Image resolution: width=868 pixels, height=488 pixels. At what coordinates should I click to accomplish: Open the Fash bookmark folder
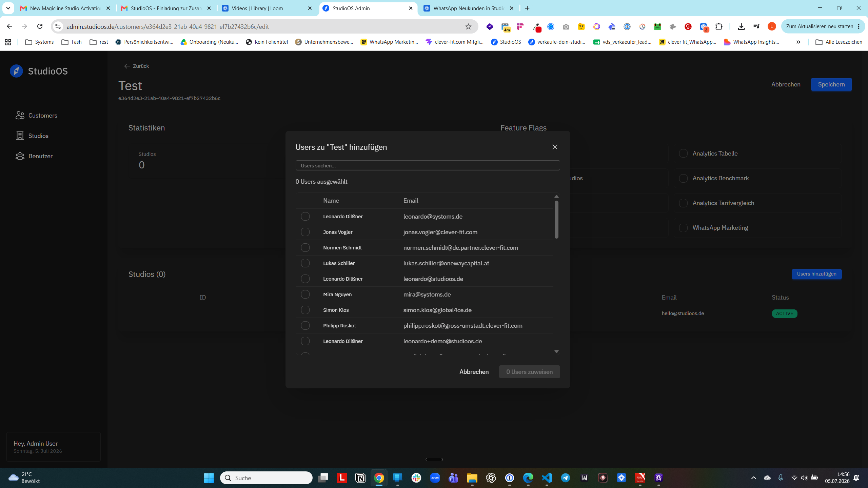point(72,42)
